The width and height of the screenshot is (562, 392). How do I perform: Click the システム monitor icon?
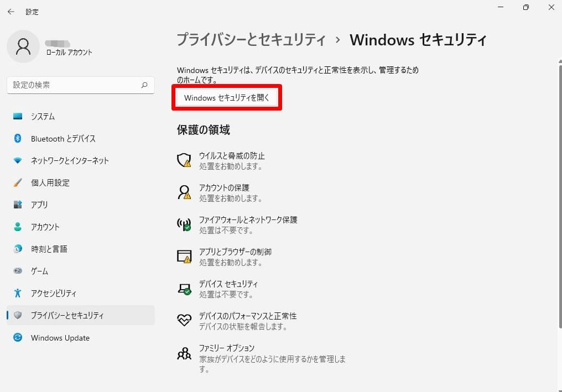(x=18, y=116)
